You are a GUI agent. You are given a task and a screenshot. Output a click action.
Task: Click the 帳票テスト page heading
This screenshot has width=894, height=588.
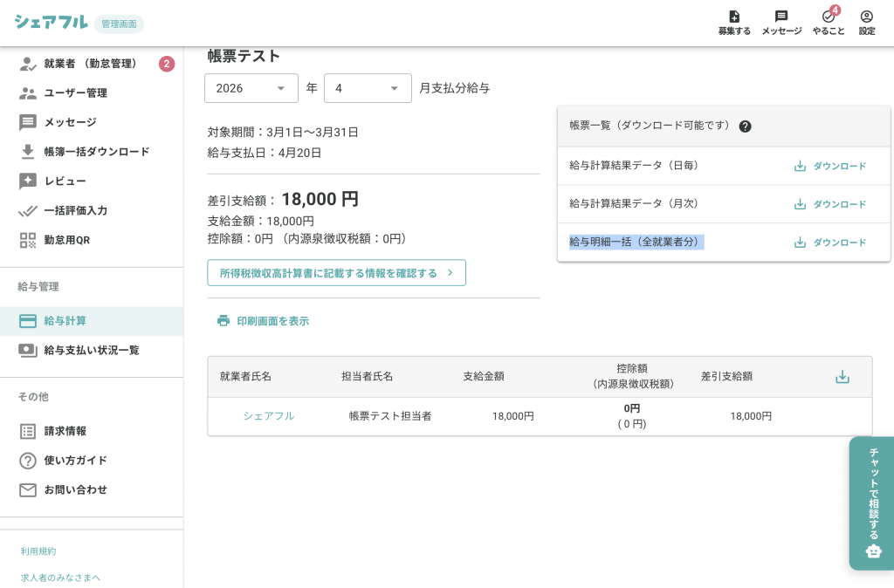[x=244, y=56]
